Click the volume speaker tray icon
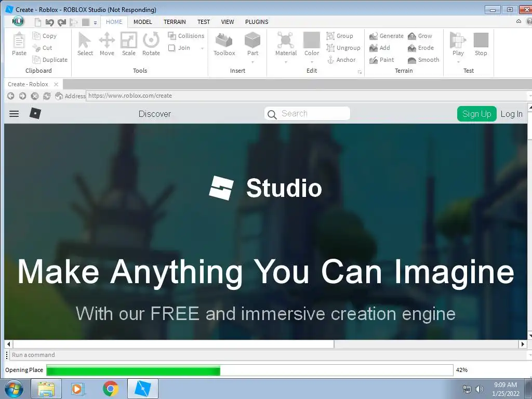 (x=479, y=389)
